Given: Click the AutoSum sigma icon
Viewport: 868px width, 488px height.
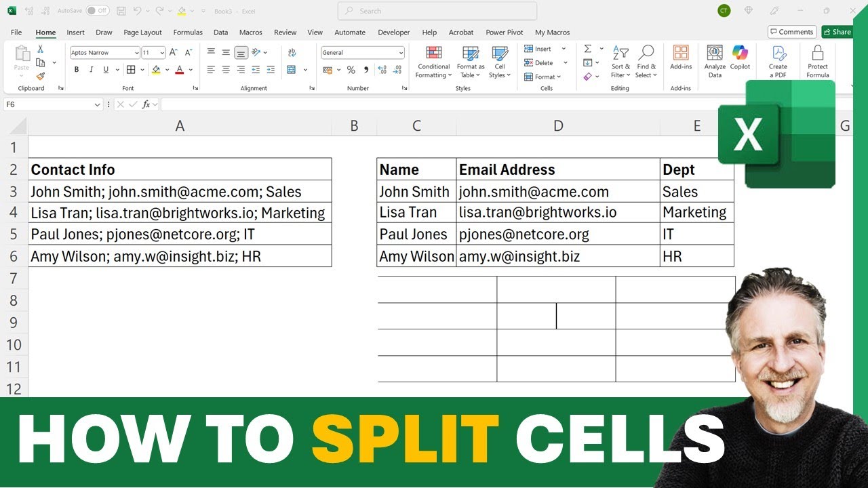Looking at the screenshot, I should tap(587, 49).
